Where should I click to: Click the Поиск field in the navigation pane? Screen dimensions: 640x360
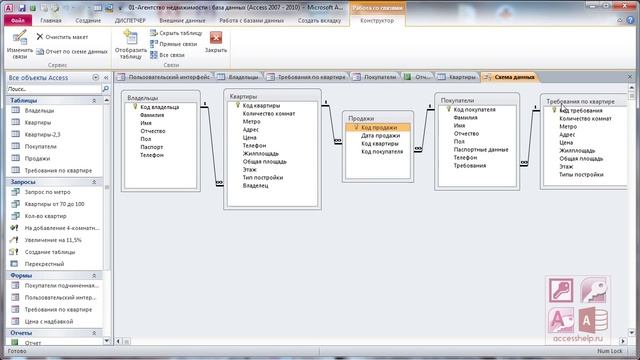pyautogui.click(x=53, y=89)
